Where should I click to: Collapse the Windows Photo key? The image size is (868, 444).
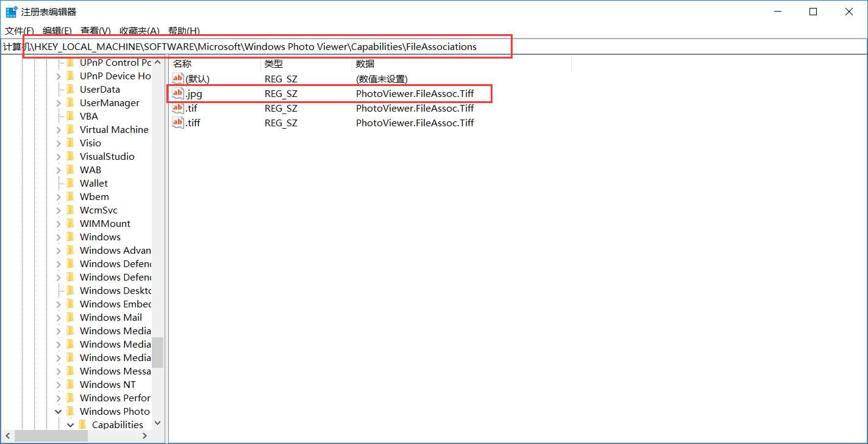coord(59,412)
